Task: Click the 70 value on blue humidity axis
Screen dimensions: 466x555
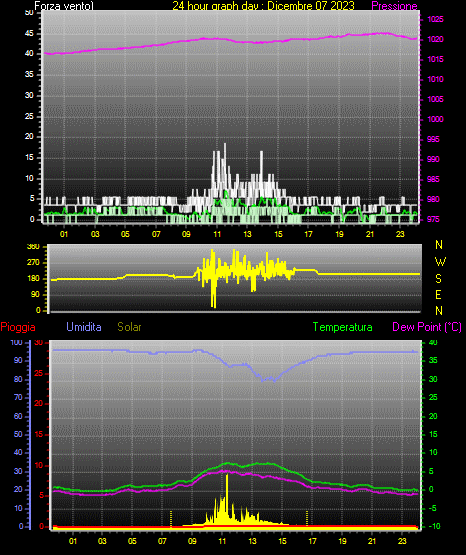Action: (x=18, y=397)
